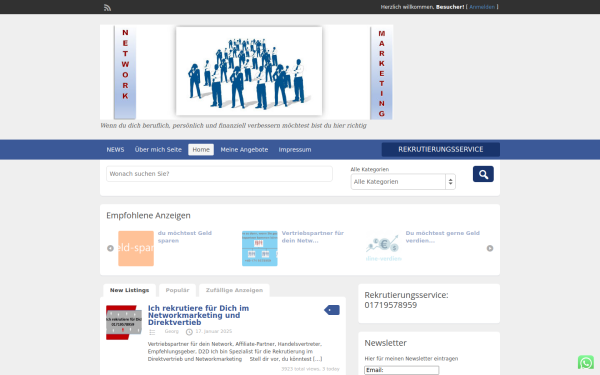The height and width of the screenshot is (375, 600).
Task: Go to previous recommended listings arrow
Action: click(110, 248)
